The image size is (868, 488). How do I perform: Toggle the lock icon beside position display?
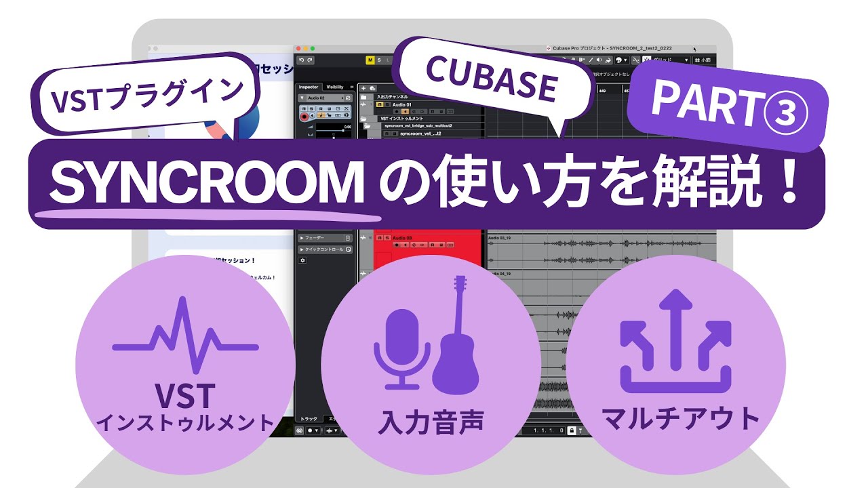[x=572, y=430]
